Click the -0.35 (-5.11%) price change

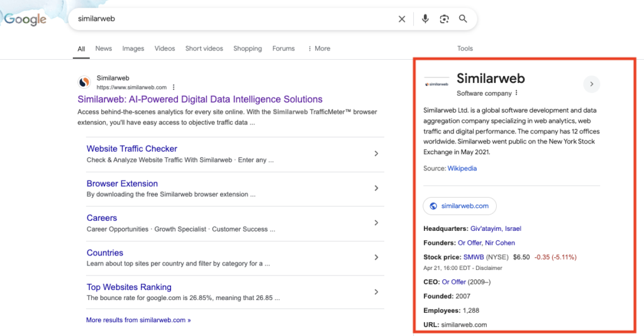coord(555,257)
